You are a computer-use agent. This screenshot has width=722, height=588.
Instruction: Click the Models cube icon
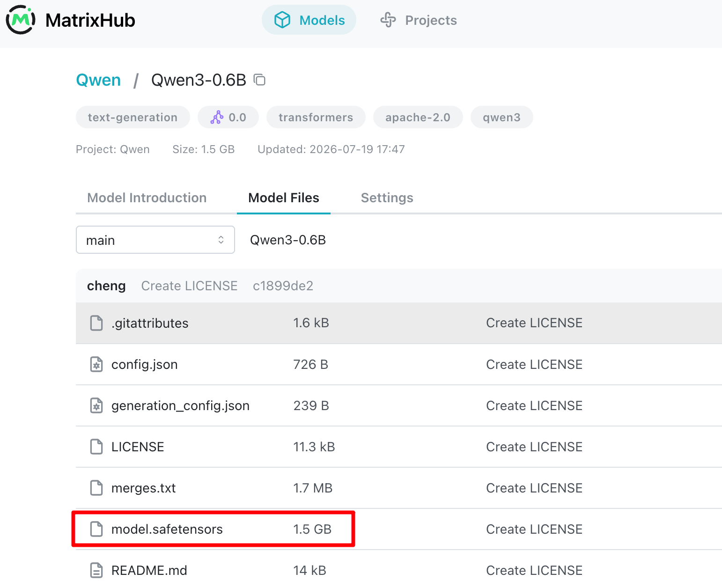click(282, 20)
